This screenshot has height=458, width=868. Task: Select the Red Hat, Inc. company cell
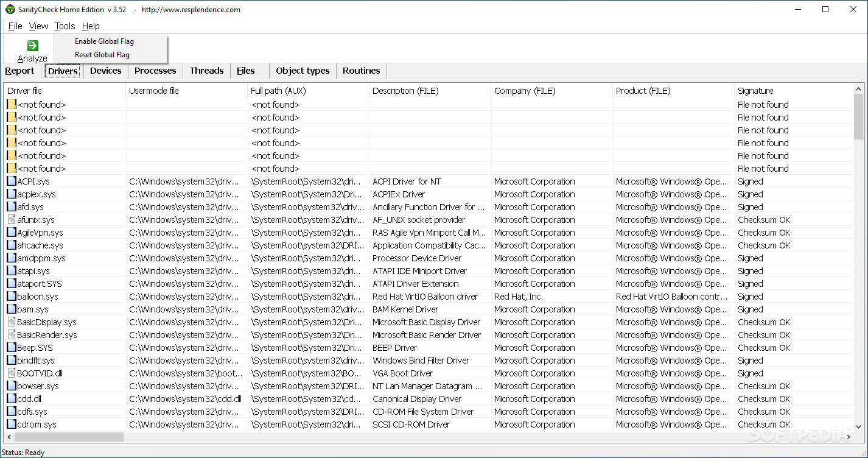click(x=519, y=297)
